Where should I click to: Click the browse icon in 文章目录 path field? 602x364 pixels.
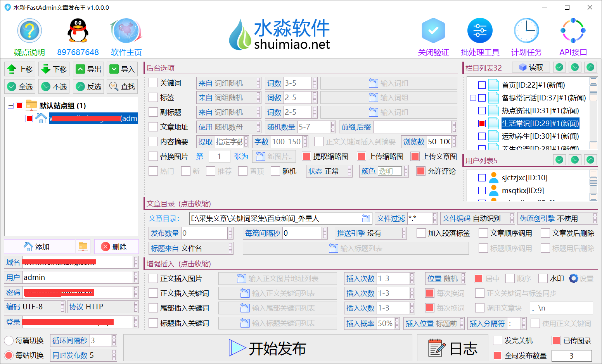(x=366, y=218)
